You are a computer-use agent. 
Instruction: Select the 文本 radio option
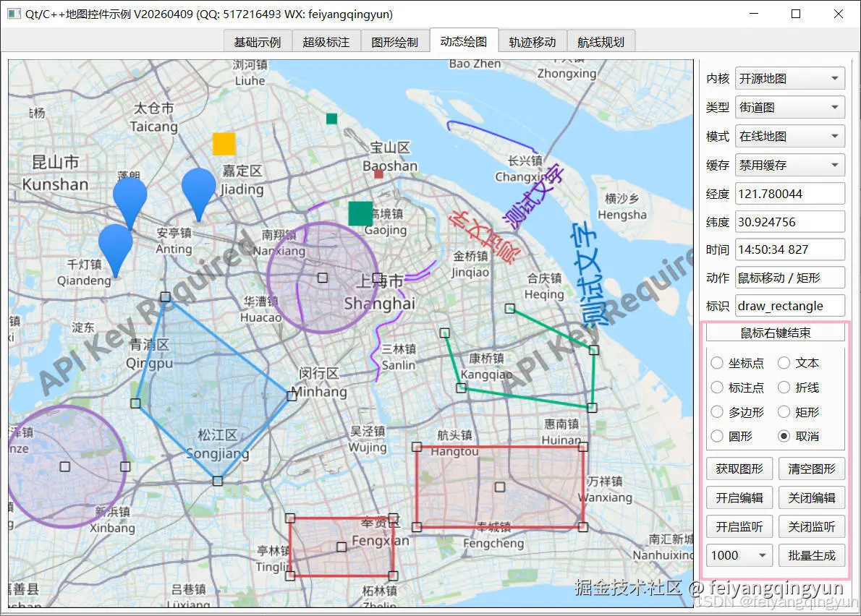pyautogui.click(x=798, y=363)
